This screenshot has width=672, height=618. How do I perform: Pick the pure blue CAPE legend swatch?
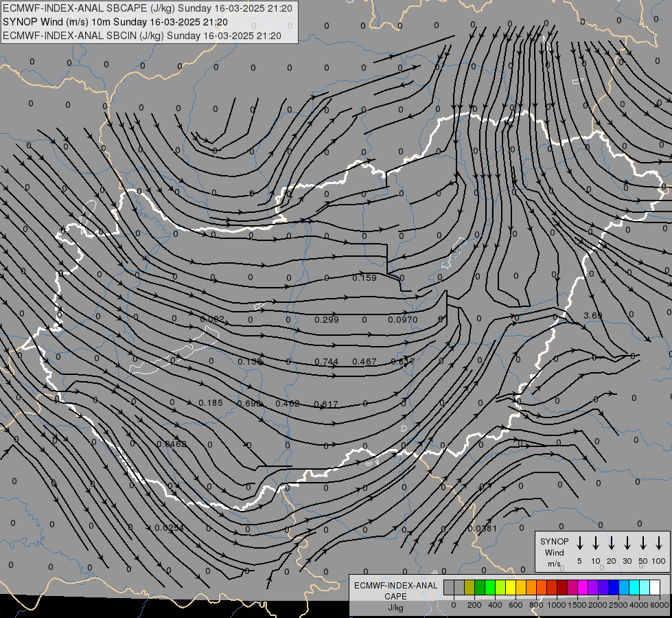click(x=613, y=587)
